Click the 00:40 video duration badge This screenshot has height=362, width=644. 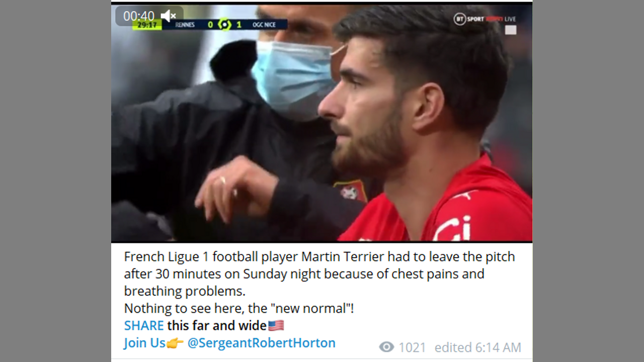click(139, 16)
